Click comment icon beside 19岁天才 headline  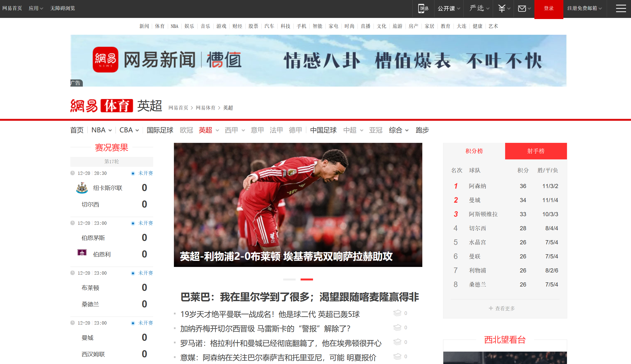(x=397, y=313)
